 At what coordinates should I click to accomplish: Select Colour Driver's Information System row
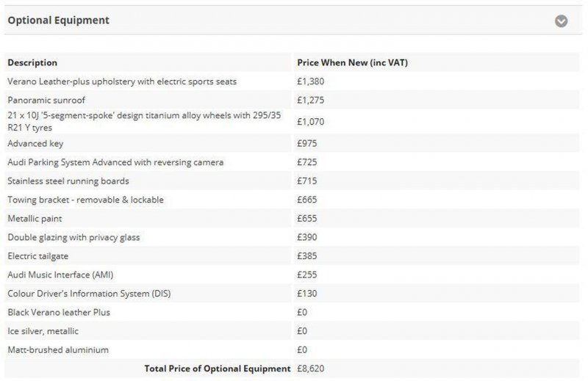point(292,294)
